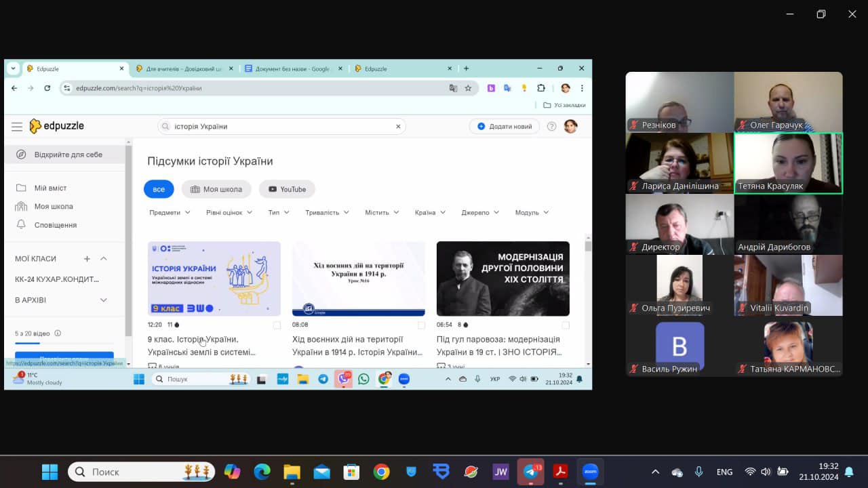Open the help question mark icon
The image size is (868, 488).
pos(551,127)
